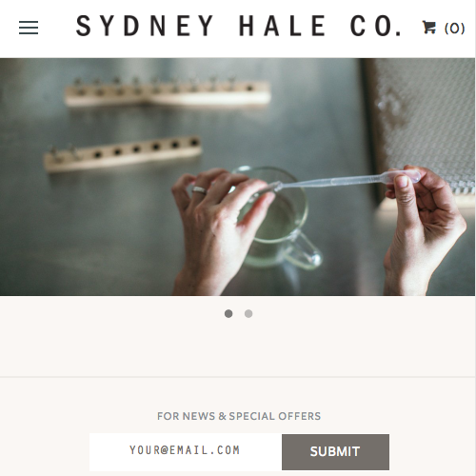
Task: Click the YOUR@EMAIL.COM input field
Action: coord(186,452)
